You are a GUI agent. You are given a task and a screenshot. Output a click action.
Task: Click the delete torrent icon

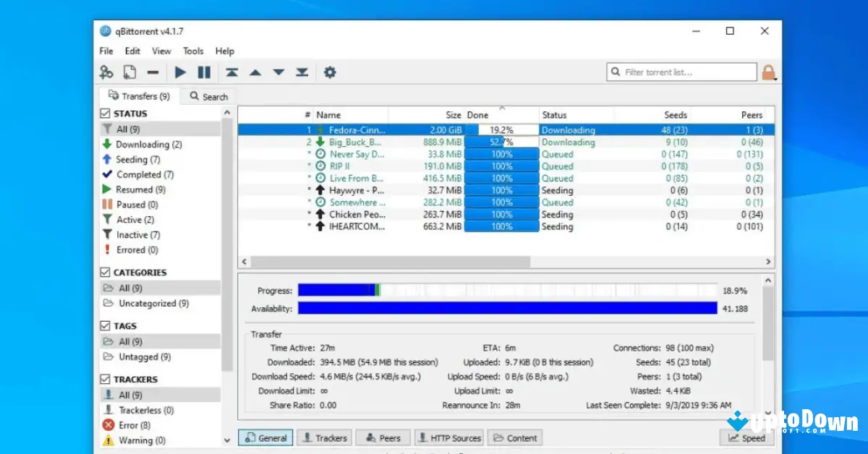[153, 72]
